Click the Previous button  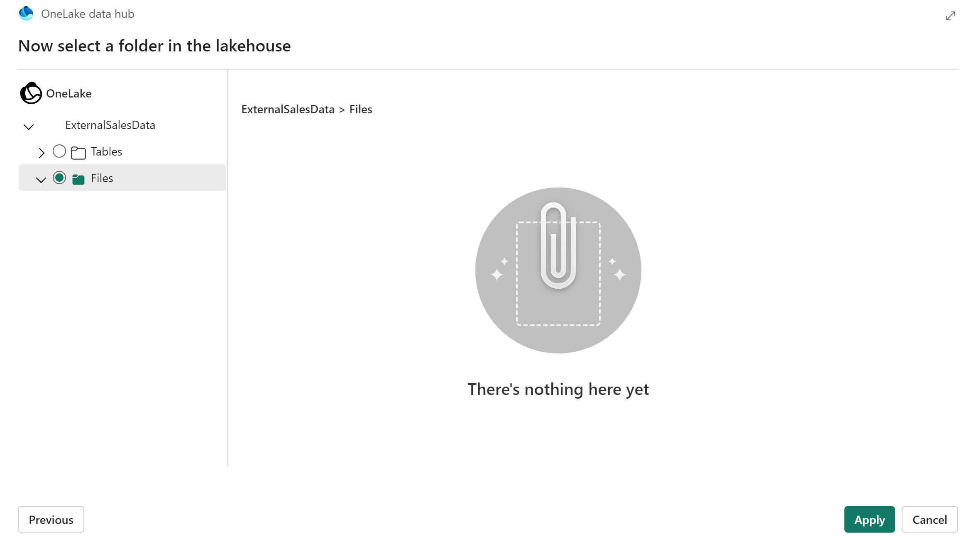point(51,519)
